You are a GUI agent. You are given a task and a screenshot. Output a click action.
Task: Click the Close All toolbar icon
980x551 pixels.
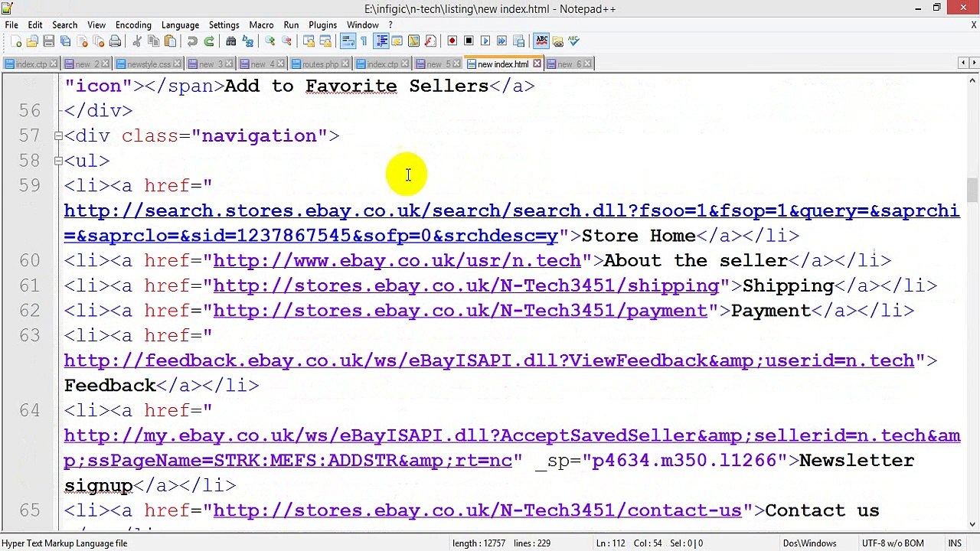point(99,41)
